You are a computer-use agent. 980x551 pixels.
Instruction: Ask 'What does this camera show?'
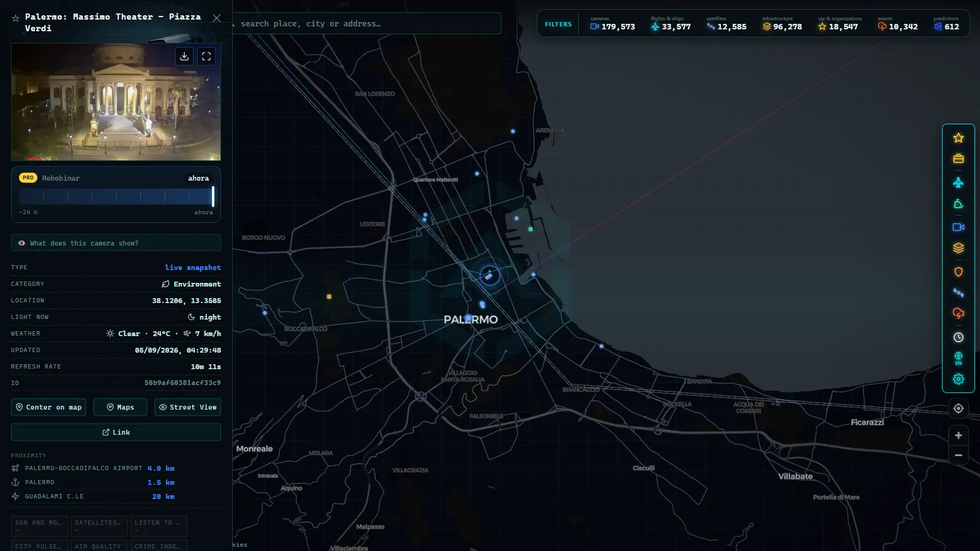(x=116, y=243)
